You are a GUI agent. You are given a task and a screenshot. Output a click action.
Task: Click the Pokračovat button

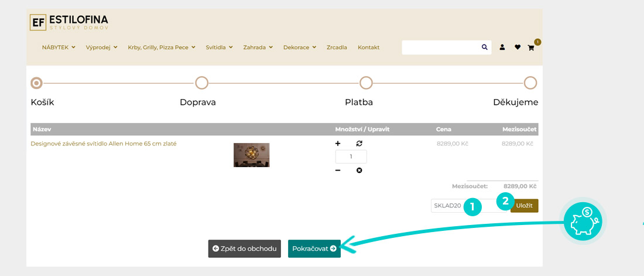(314, 248)
